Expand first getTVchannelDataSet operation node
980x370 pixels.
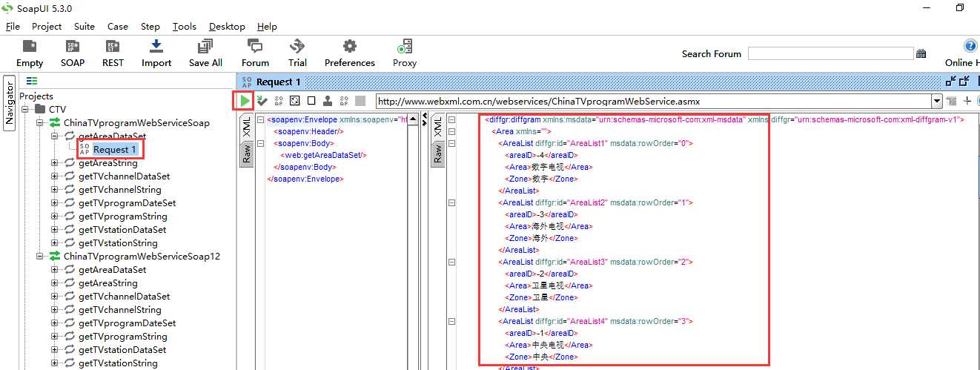pos(55,176)
